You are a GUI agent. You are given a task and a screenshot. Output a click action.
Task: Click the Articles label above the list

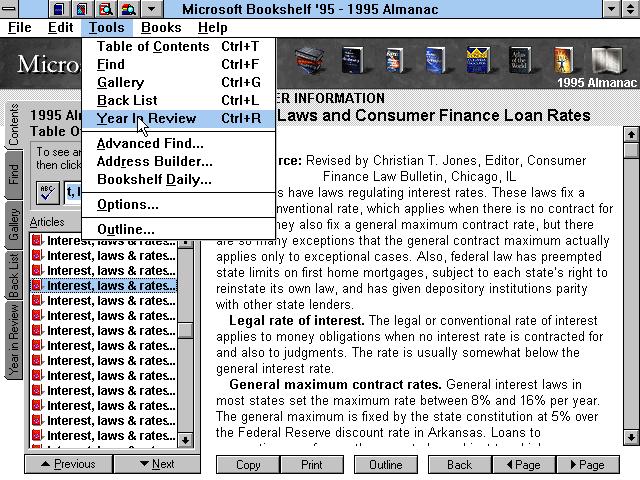coord(47,222)
